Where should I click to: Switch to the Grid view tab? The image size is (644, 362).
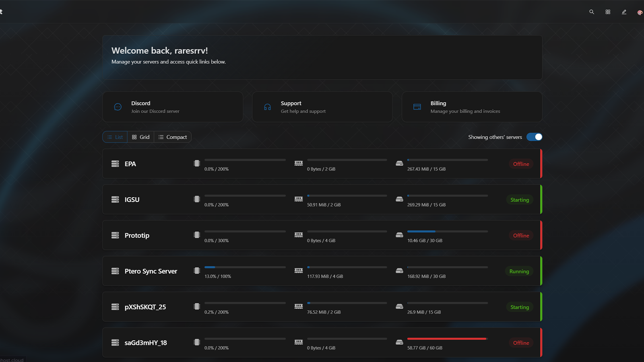coord(141,137)
